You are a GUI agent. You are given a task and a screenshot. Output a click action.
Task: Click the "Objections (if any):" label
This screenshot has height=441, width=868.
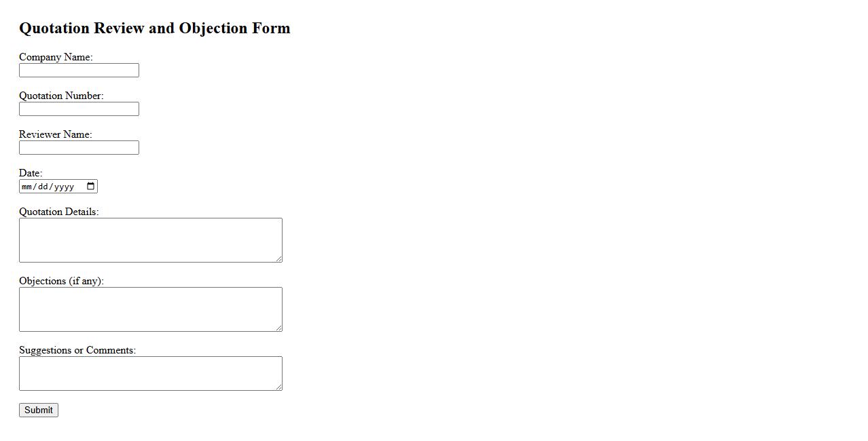click(61, 281)
